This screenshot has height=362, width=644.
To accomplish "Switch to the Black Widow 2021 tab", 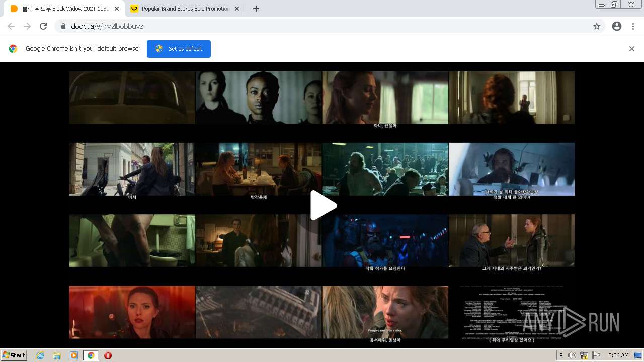I will click(64, 9).
